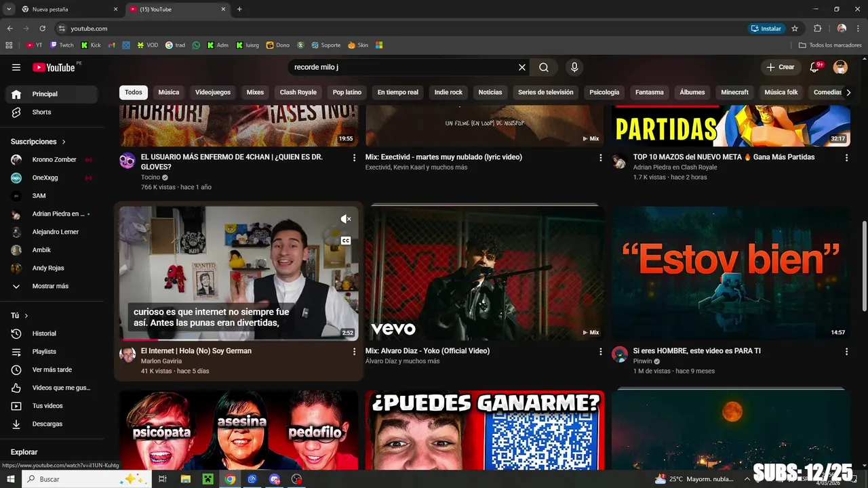This screenshot has height=488, width=868.
Task: Open the YouTube hamburger guide menu
Action: (16, 67)
